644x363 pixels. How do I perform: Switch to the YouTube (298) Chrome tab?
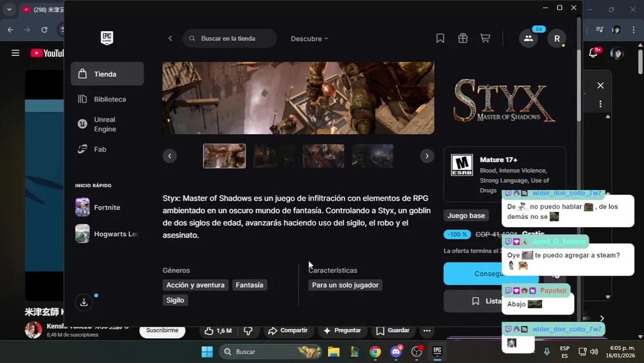(43, 10)
